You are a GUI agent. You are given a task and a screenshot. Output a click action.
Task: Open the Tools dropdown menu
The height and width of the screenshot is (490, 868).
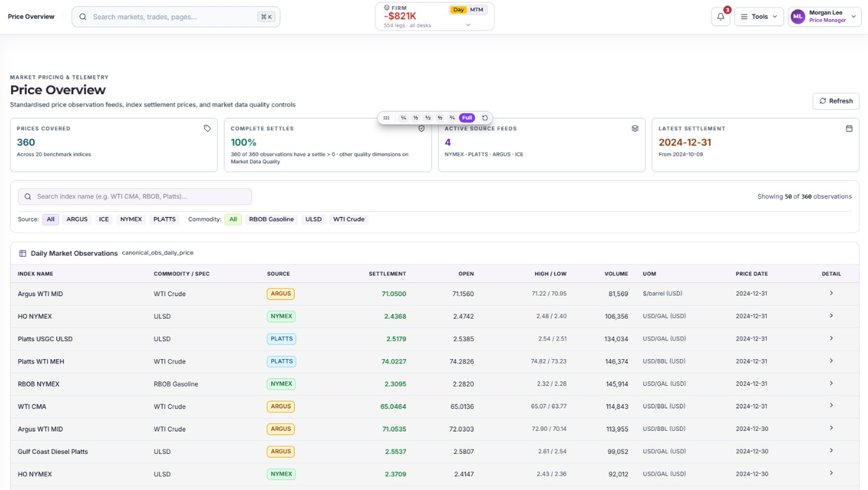point(759,17)
